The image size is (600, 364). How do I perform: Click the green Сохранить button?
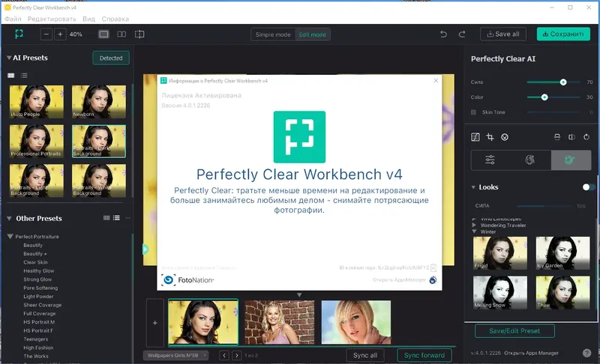tap(563, 34)
